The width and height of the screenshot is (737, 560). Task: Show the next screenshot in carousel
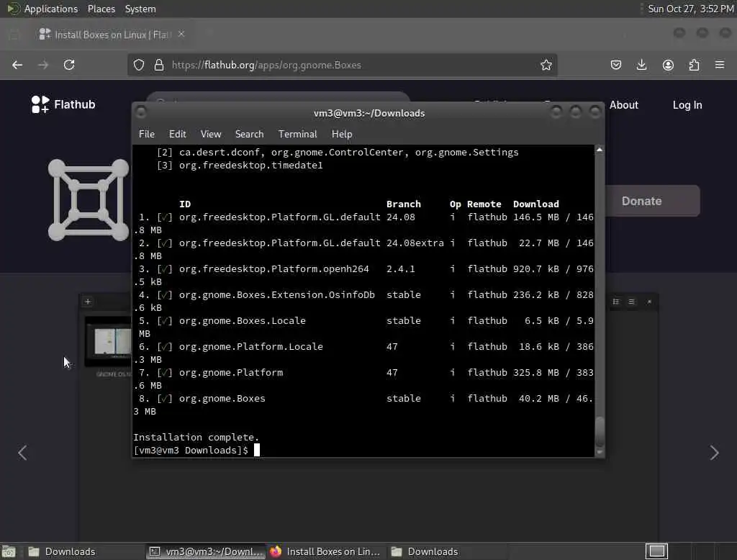tap(714, 453)
